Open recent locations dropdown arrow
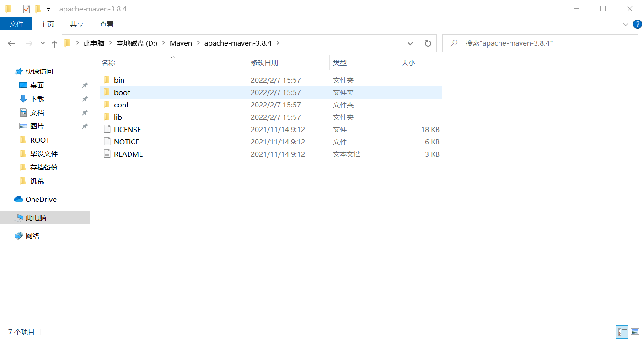This screenshot has width=644, height=339. (43, 43)
